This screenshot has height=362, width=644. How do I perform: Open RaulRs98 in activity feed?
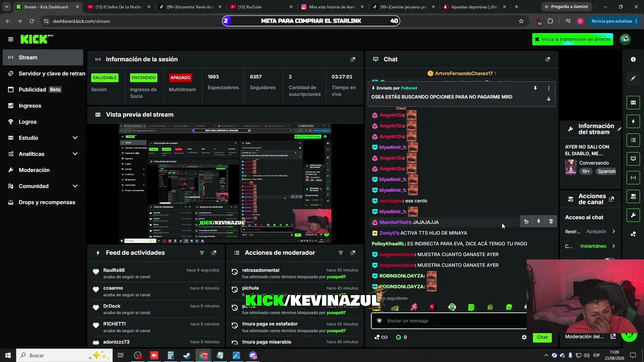click(x=114, y=270)
